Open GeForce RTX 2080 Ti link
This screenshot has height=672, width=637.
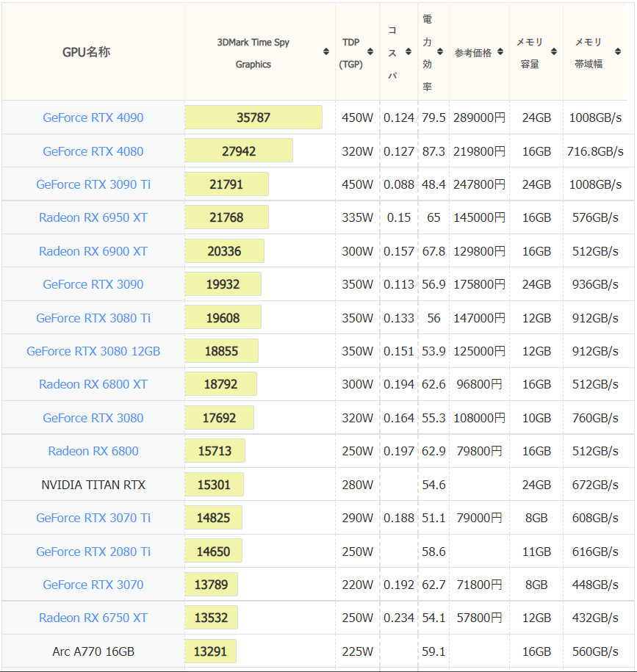click(x=93, y=552)
